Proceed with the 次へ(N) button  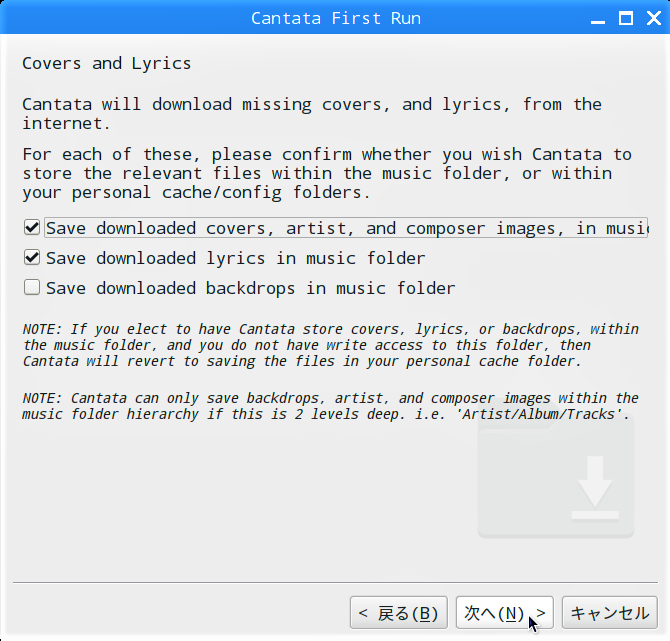[x=505, y=613]
